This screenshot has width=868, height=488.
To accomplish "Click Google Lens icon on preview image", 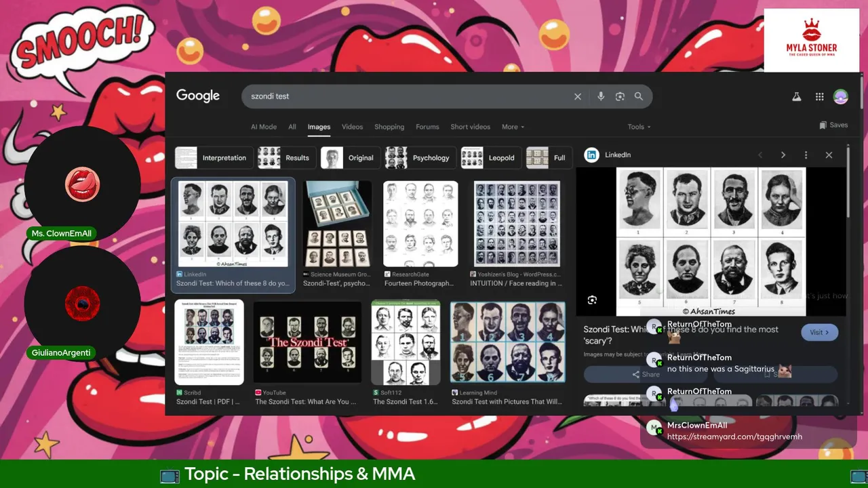I will click(x=592, y=300).
